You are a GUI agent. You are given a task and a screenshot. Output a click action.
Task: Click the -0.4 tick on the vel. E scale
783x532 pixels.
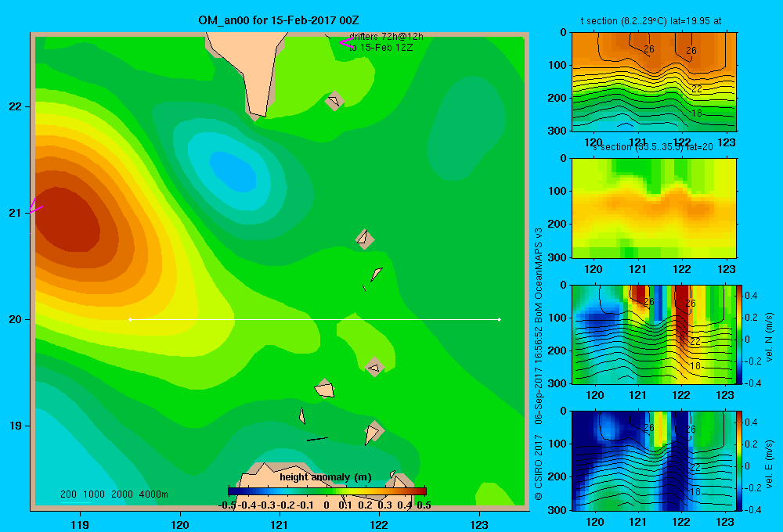(x=752, y=509)
